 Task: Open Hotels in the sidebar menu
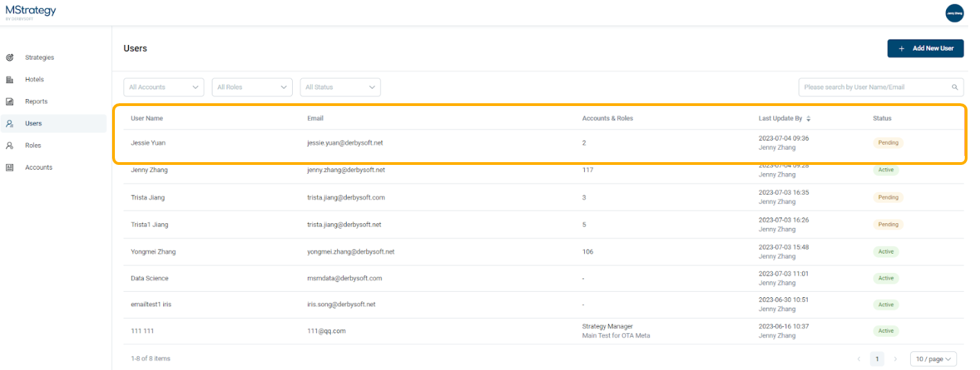pyautogui.click(x=35, y=80)
